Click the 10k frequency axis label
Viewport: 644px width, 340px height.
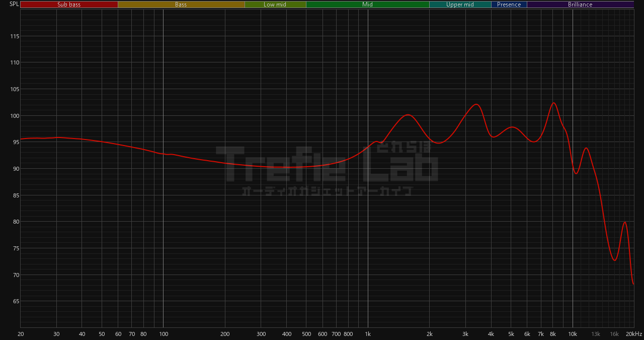pos(573,334)
